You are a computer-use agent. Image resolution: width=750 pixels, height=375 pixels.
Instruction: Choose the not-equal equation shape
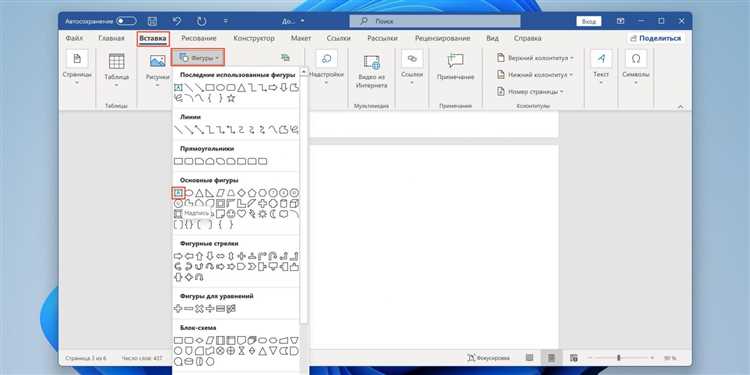231,309
